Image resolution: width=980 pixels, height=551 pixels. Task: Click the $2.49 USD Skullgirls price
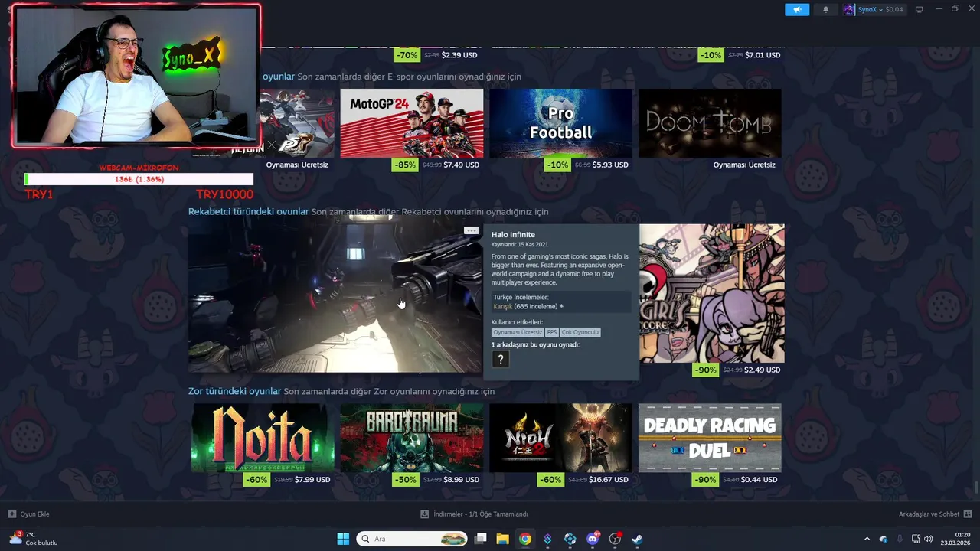[x=763, y=370]
